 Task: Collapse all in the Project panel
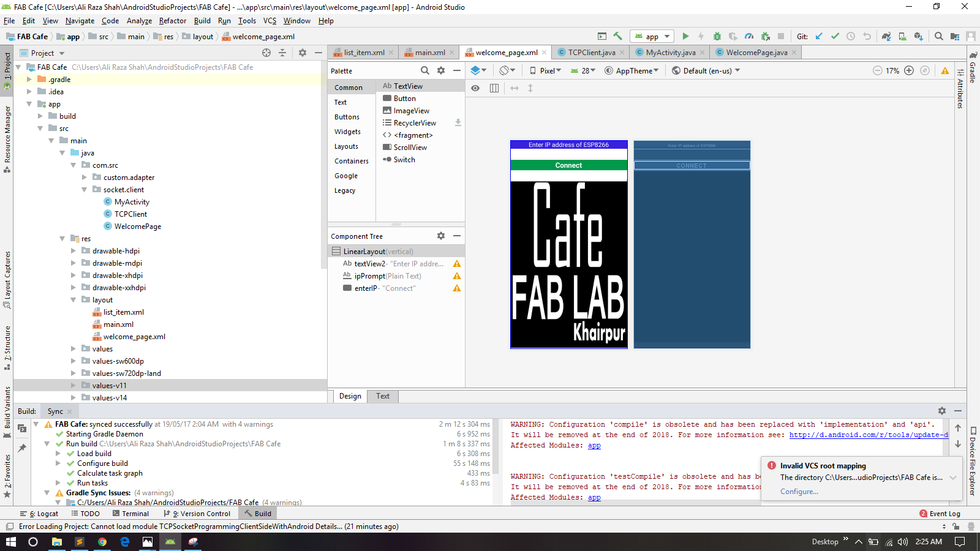coord(282,53)
